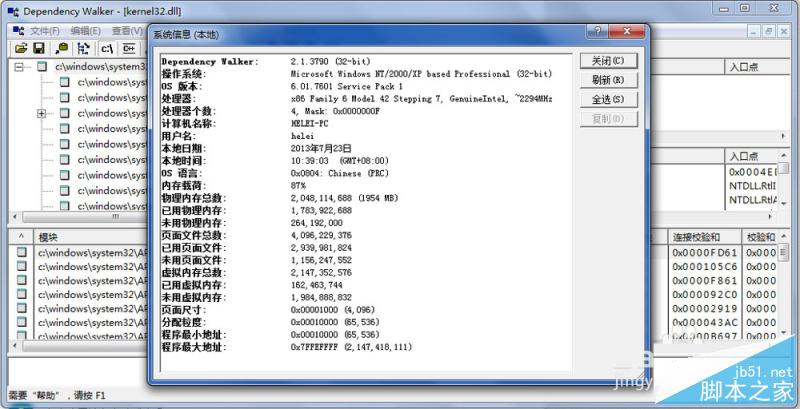Click the greyed 复制 button

tap(608, 119)
